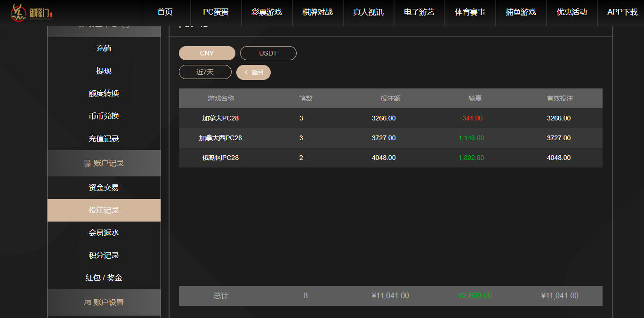Click the 账户设置 section icon
Viewport: 644px width, 318px height.
87,302
